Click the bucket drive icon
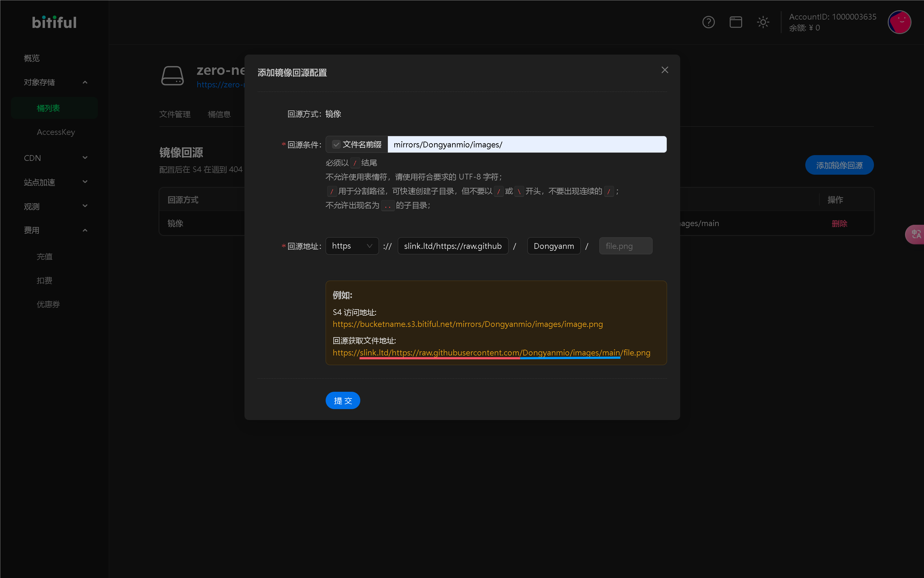This screenshot has height=578, width=924. [x=173, y=76]
